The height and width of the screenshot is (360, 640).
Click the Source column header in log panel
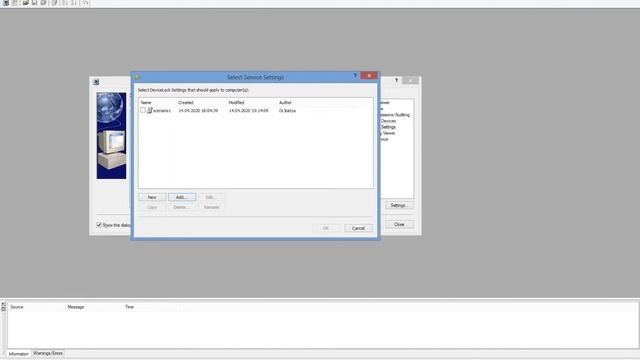[17, 307]
